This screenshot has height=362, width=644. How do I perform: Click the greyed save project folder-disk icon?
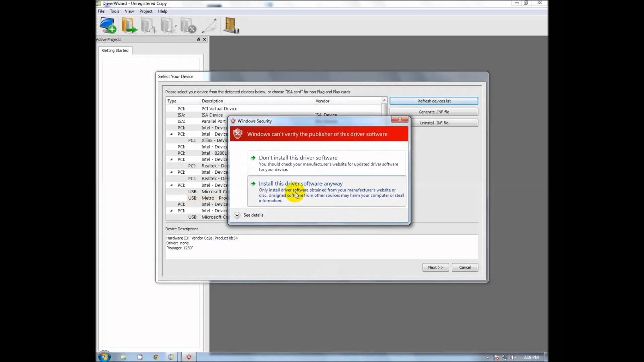click(148, 25)
